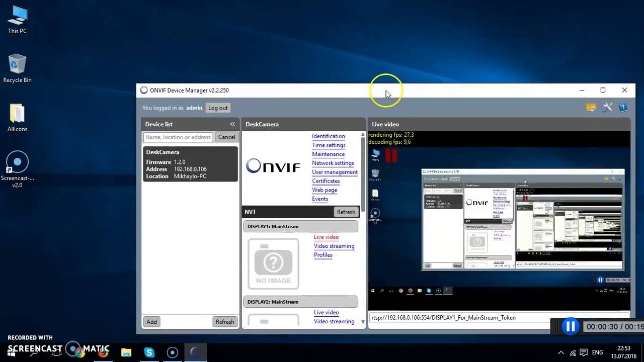
Task: Minimize the ONVIF Device Manager window
Action: pos(582,90)
